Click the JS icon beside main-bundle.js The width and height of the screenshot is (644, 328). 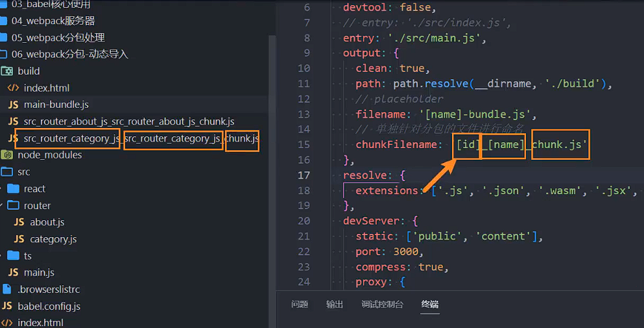(x=13, y=105)
